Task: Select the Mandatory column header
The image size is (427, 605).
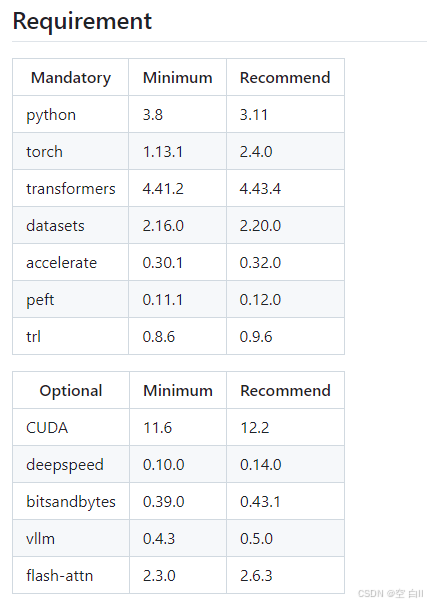Action: coord(71,78)
